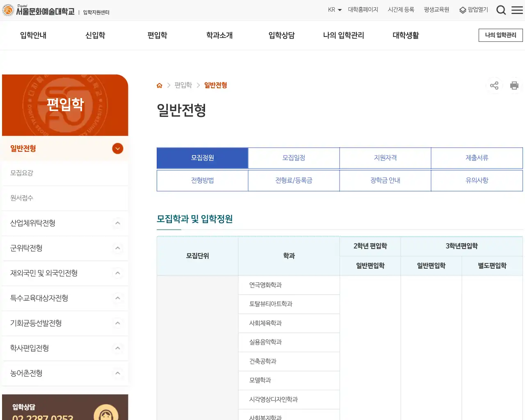Open 모집요강 sidebar submenu

pos(65,173)
